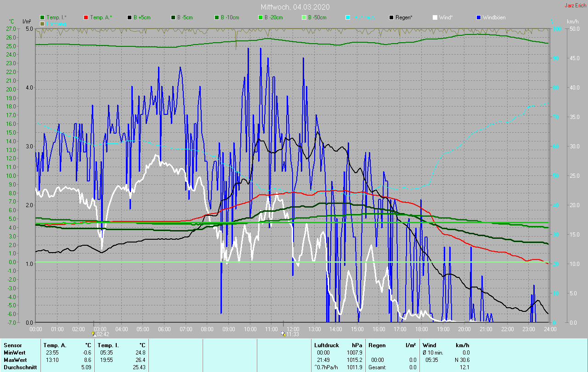The image size is (588, 372).
Task: Click the Wind column header in table
Action: tap(429, 345)
